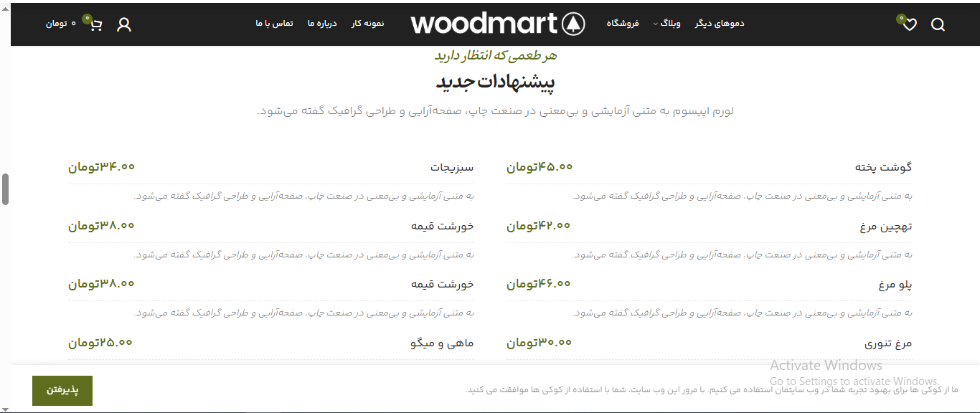Open the shopping cart icon
This screenshot has height=413, width=980.
point(95,24)
